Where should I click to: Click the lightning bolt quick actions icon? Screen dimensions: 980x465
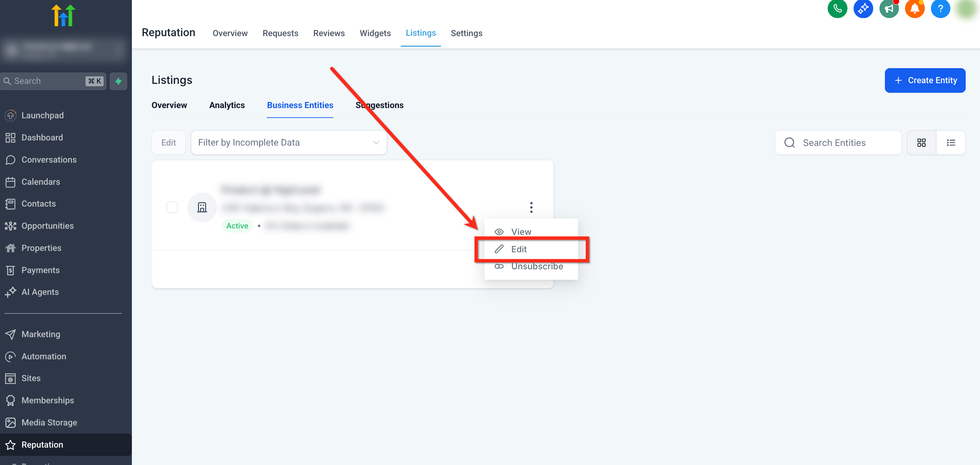(118, 81)
